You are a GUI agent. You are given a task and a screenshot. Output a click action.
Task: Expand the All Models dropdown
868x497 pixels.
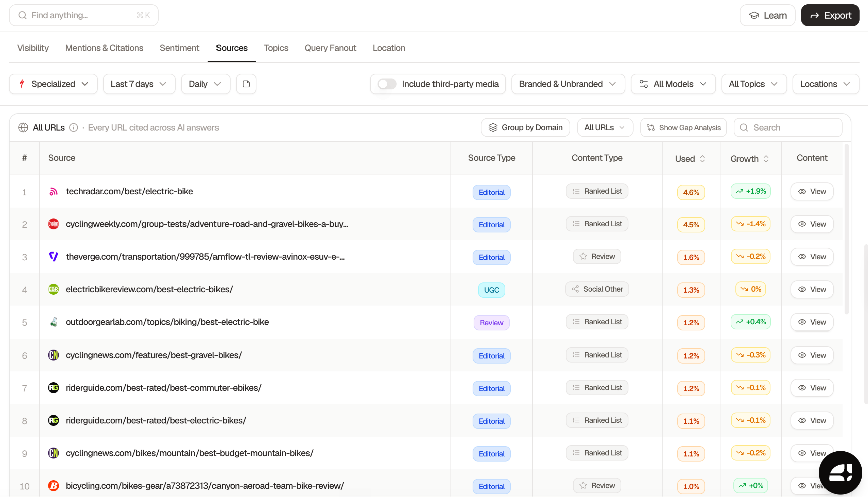(x=673, y=84)
